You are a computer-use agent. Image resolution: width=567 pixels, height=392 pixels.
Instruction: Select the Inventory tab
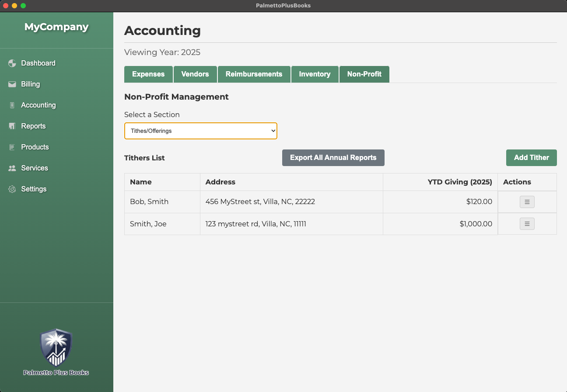pos(315,74)
